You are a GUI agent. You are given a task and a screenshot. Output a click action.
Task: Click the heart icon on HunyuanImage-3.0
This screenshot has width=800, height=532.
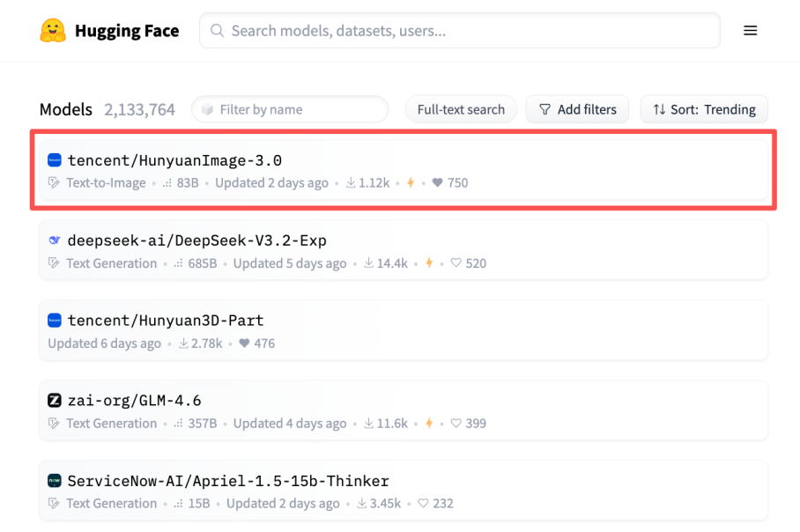click(437, 183)
